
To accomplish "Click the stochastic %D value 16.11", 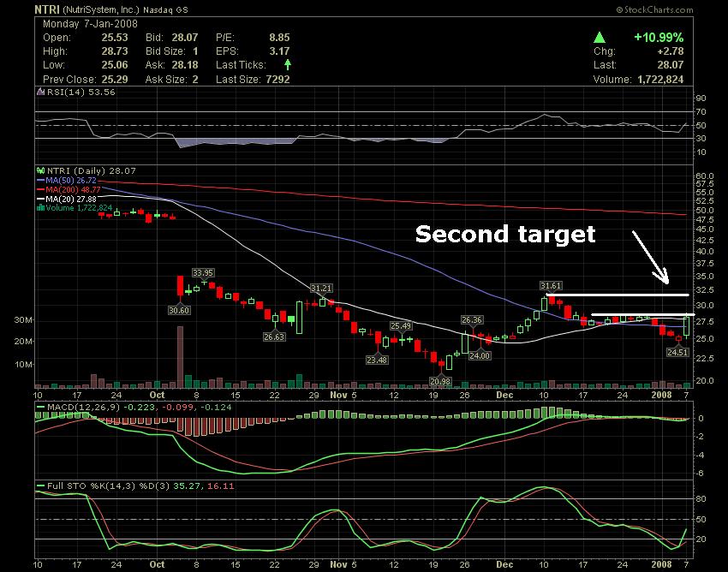I will point(220,486).
